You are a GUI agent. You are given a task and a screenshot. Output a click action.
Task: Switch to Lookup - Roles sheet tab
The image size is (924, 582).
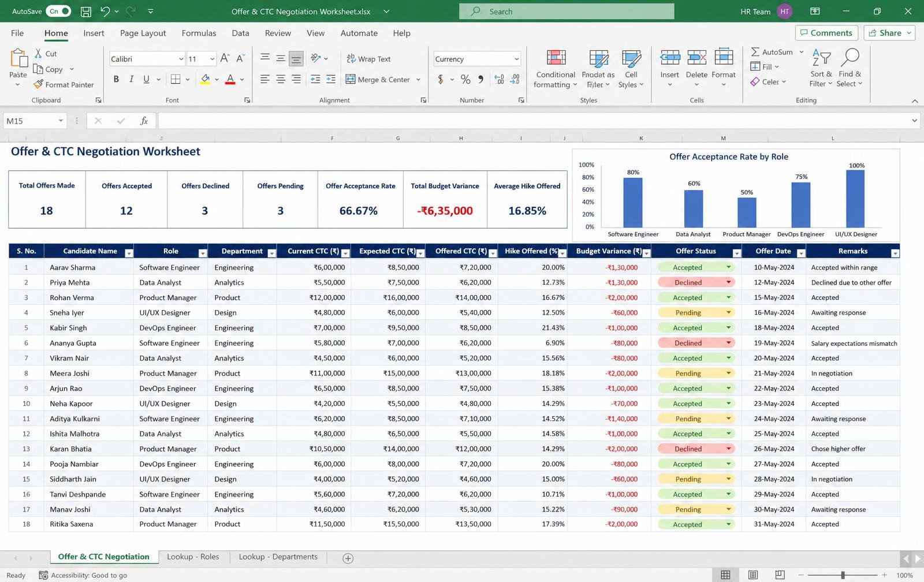pyautogui.click(x=193, y=557)
